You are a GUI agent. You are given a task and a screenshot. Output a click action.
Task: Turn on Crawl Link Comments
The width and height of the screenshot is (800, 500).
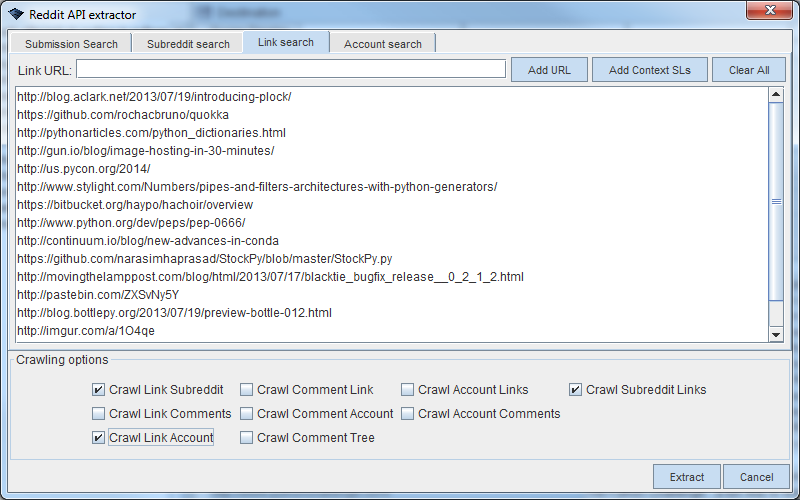[98, 414]
